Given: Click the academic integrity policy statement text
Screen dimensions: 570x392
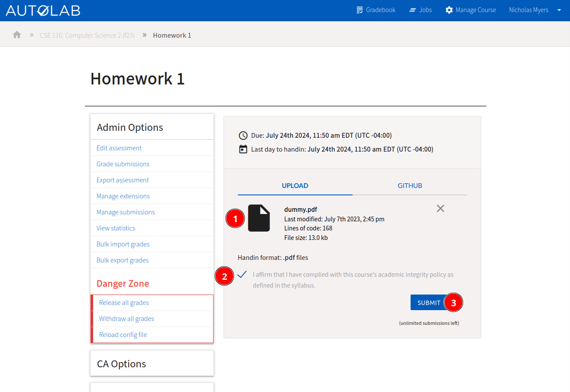Looking at the screenshot, I should pyautogui.click(x=353, y=280).
